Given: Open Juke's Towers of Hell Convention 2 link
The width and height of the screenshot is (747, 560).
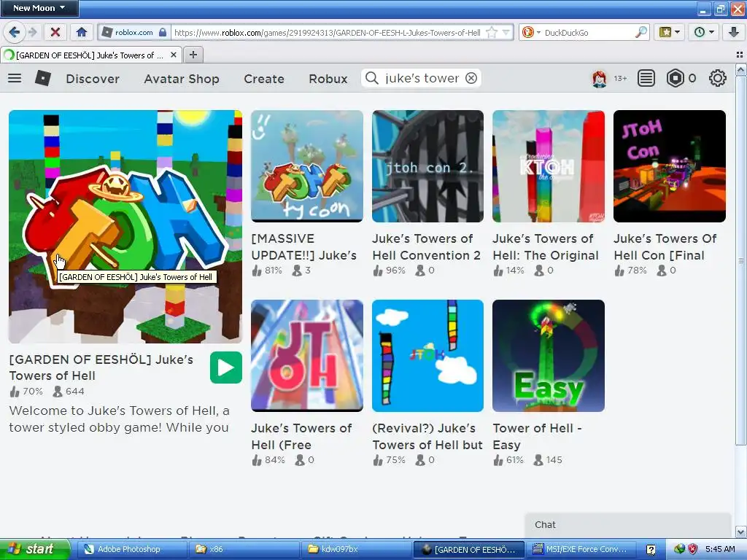Looking at the screenshot, I should tap(426, 246).
